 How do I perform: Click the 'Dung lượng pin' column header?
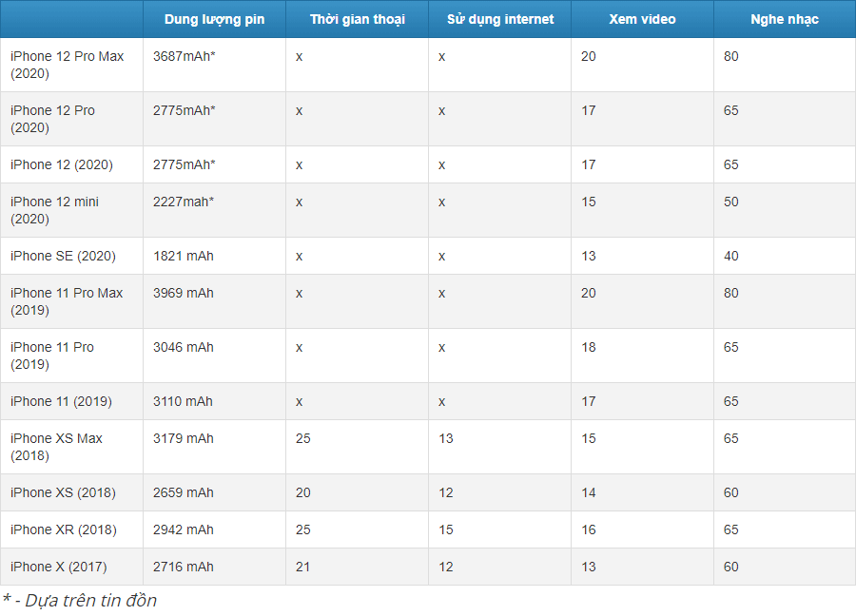[214, 19]
